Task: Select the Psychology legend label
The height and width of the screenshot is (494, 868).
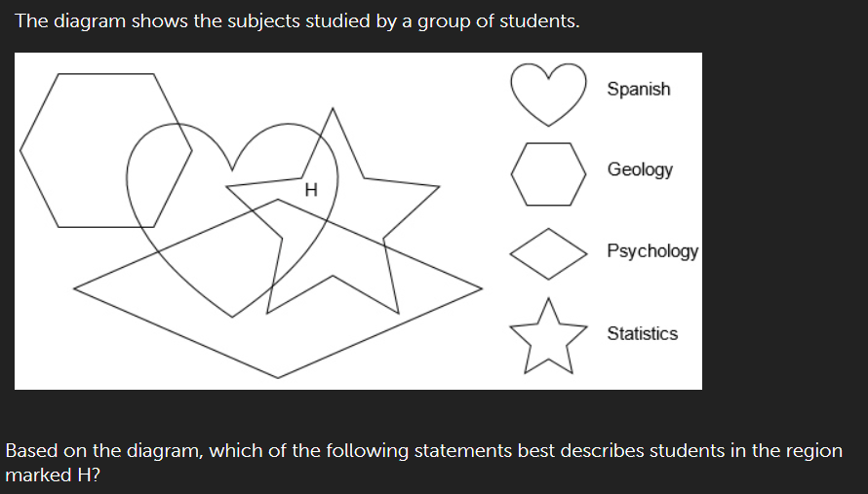Action: click(652, 250)
